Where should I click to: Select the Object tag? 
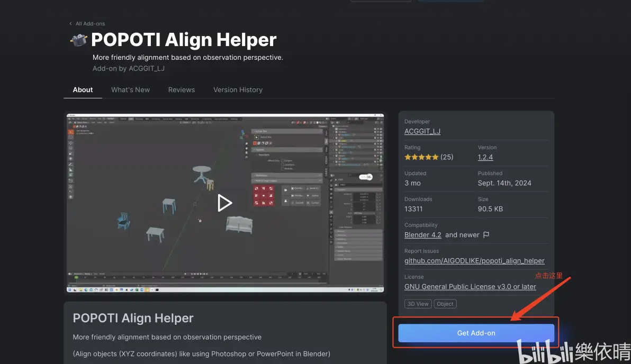tap(445, 304)
